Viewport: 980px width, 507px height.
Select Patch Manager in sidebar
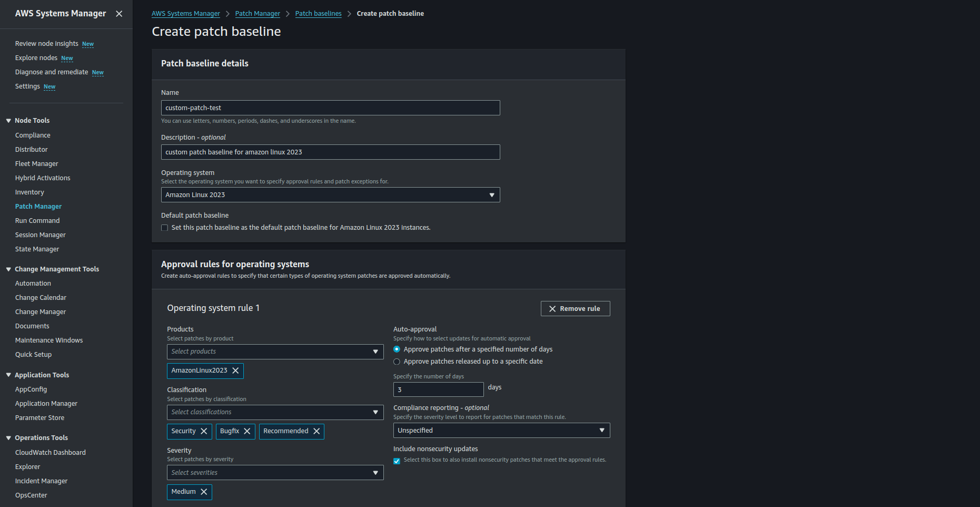click(x=38, y=207)
